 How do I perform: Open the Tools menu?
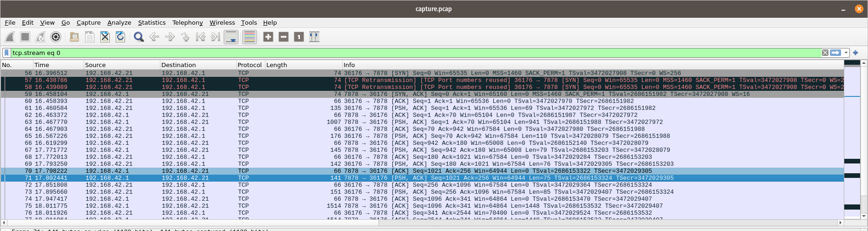pyautogui.click(x=249, y=22)
